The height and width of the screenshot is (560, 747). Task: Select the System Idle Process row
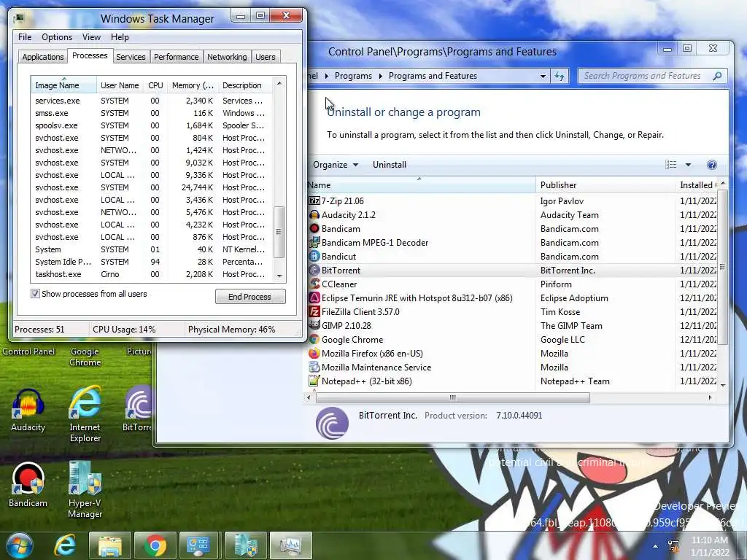coord(152,262)
